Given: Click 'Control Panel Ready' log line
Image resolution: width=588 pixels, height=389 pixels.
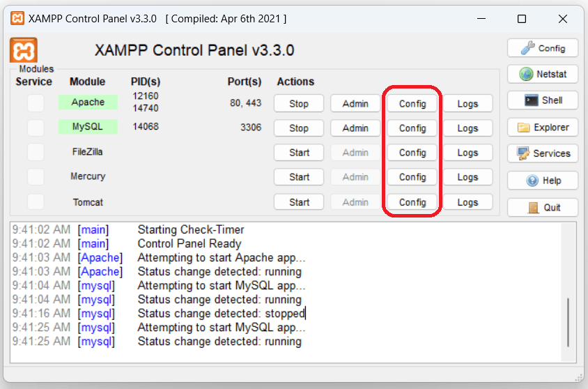Looking at the screenshot, I should 189,243.
